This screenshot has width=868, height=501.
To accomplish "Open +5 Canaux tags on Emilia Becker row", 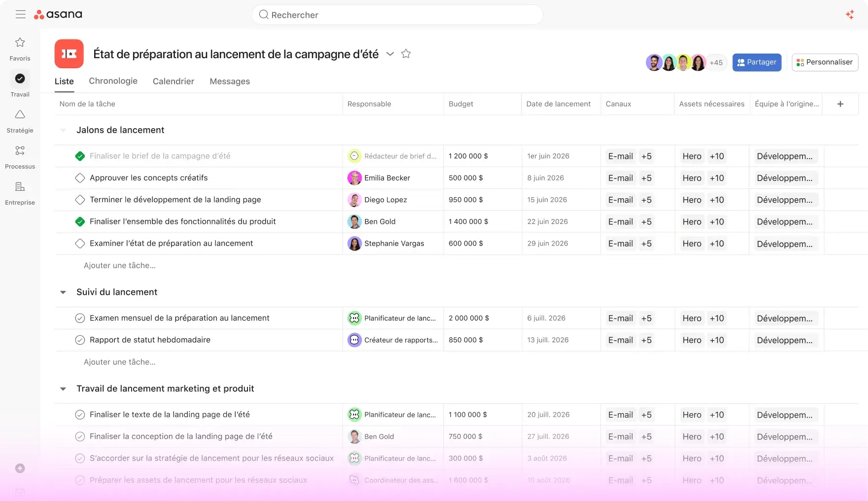I will pos(646,178).
